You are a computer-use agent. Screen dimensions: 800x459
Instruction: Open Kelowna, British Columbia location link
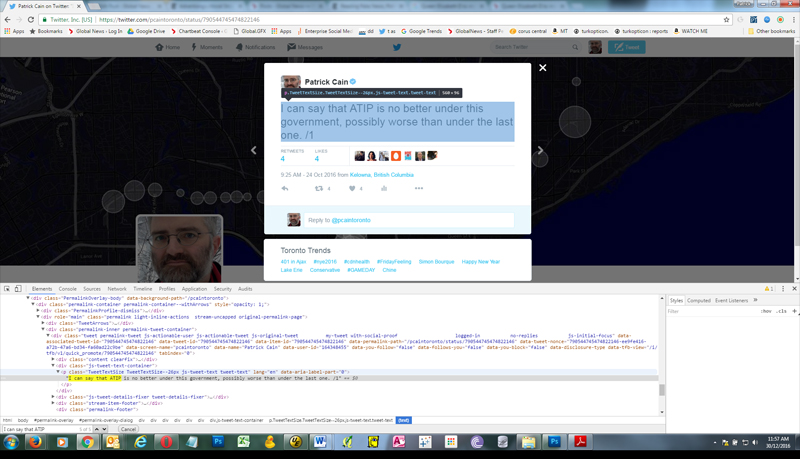382,175
